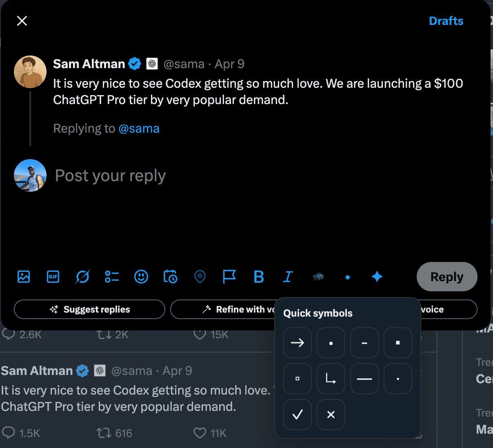Insert the right arrow quick symbol
Screen dimensions: 493x448
pyautogui.click(x=297, y=343)
